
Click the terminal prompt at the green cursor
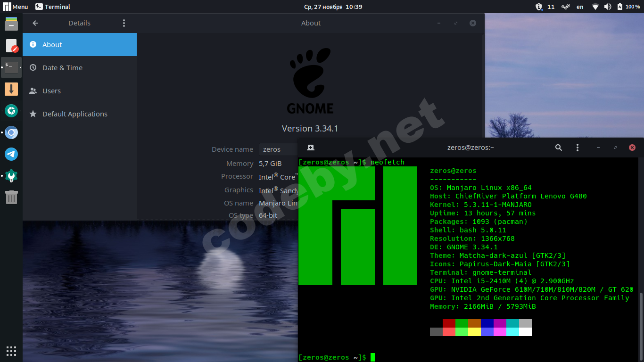click(372, 357)
